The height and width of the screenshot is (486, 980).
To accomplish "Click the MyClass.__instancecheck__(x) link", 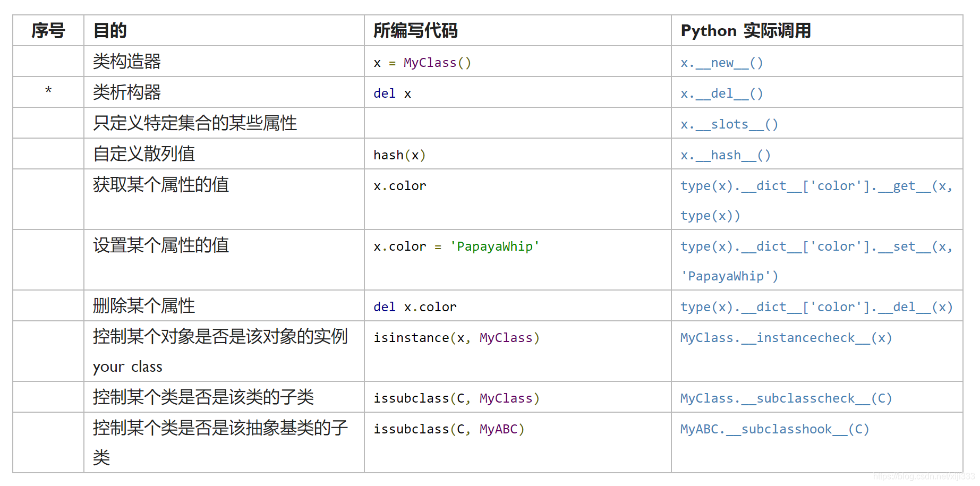I will click(786, 338).
